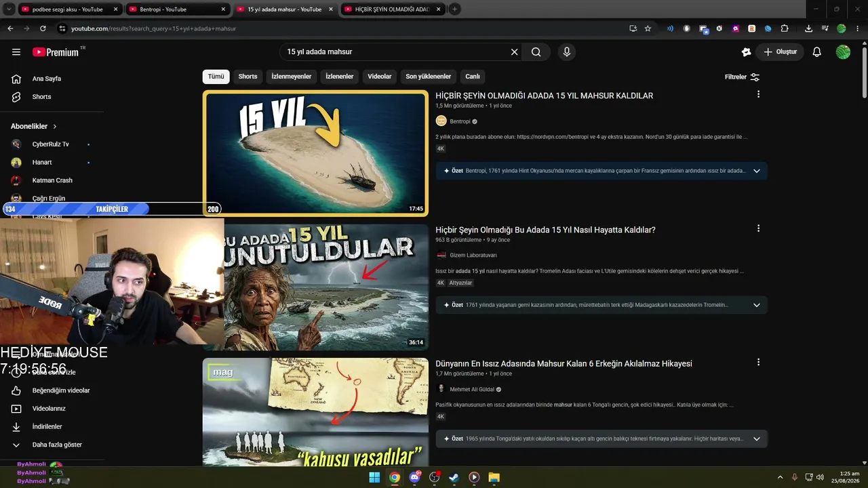The width and height of the screenshot is (868, 488).
Task: Open the Abonelikler subscriptions chevron
Action: tap(55, 126)
